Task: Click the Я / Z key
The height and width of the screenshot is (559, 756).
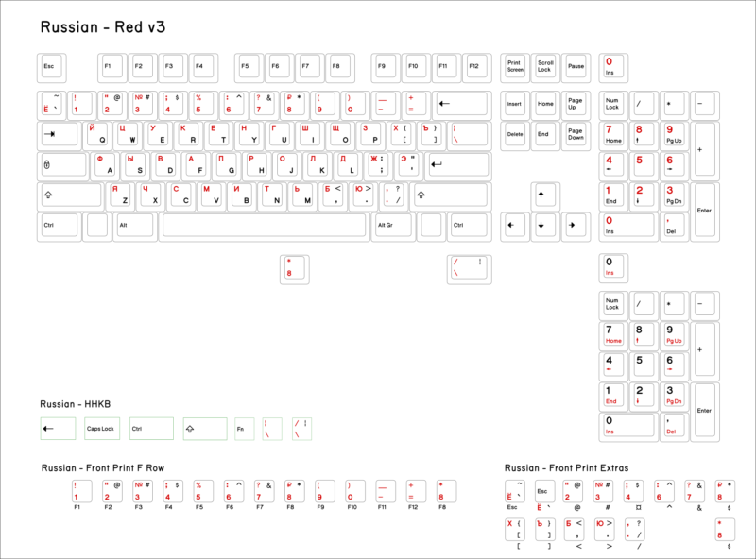Action: [120, 196]
